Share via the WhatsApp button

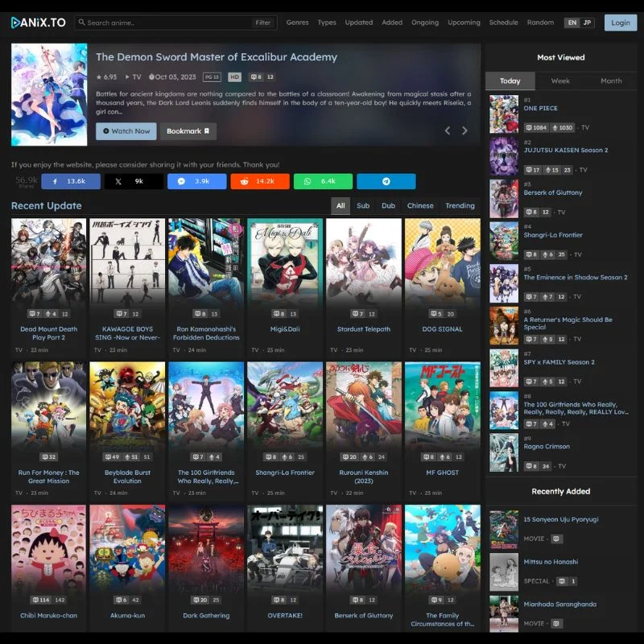click(x=323, y=181)
